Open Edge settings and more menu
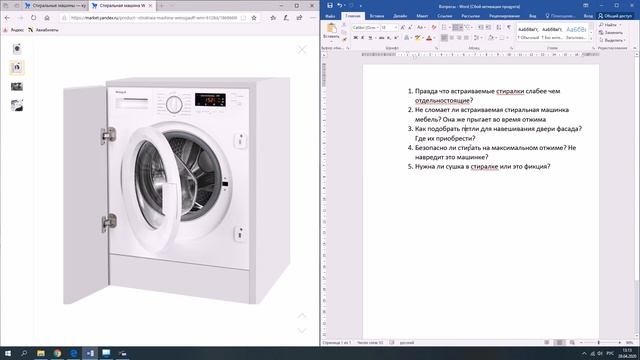 312,18
